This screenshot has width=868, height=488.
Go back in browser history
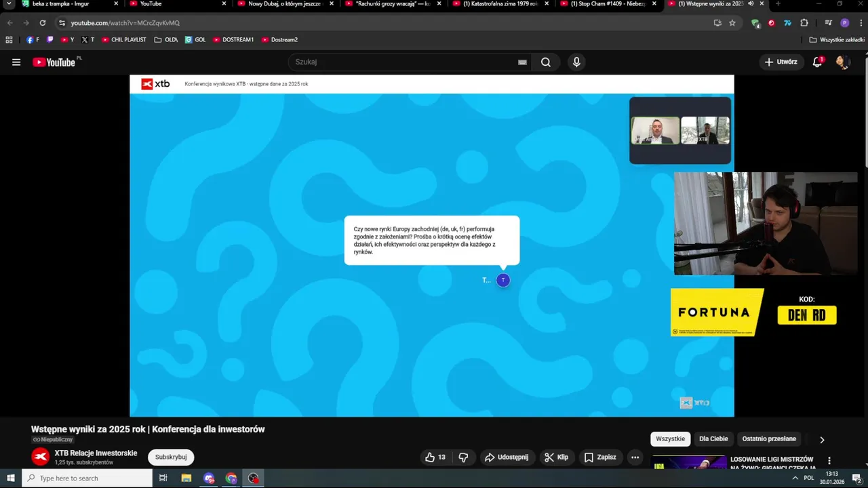tap(10, 22)
